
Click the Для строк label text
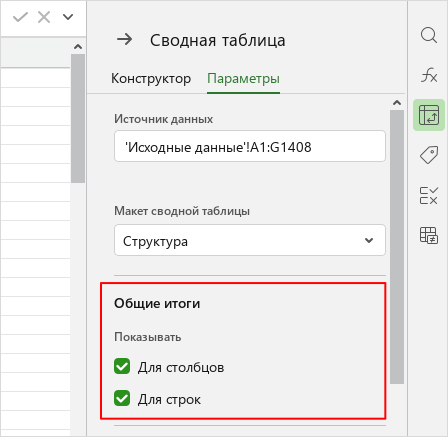[169, 399]
